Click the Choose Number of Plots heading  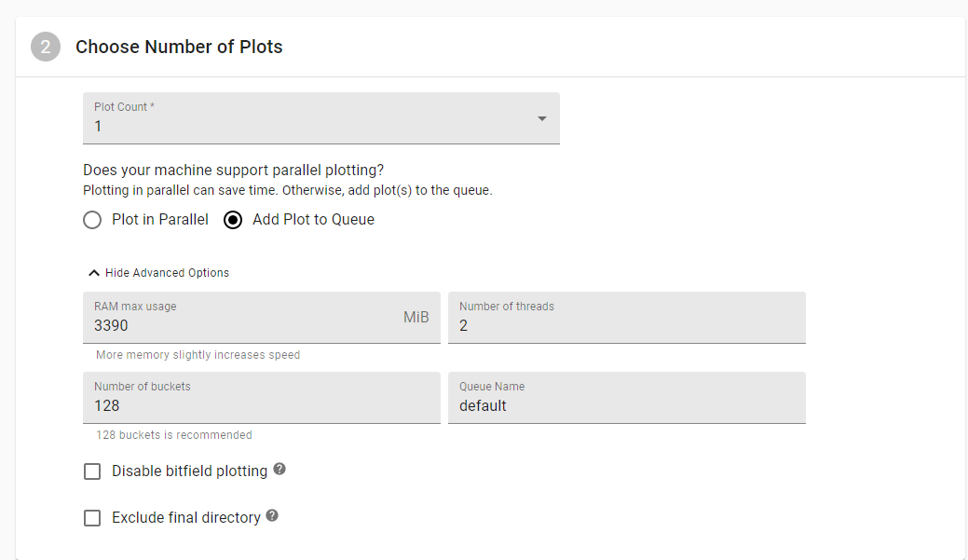pyautogui.click(x=179, y=47)
